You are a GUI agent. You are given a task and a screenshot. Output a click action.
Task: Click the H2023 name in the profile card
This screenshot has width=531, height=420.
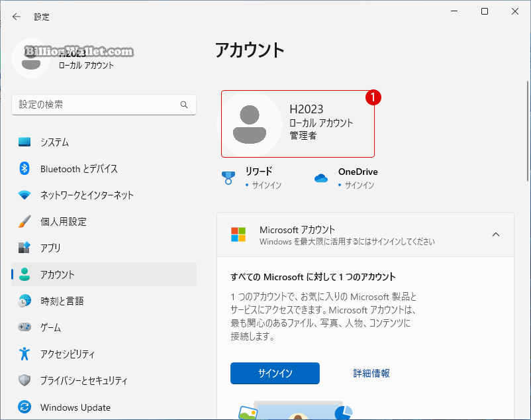pos(307,109)
